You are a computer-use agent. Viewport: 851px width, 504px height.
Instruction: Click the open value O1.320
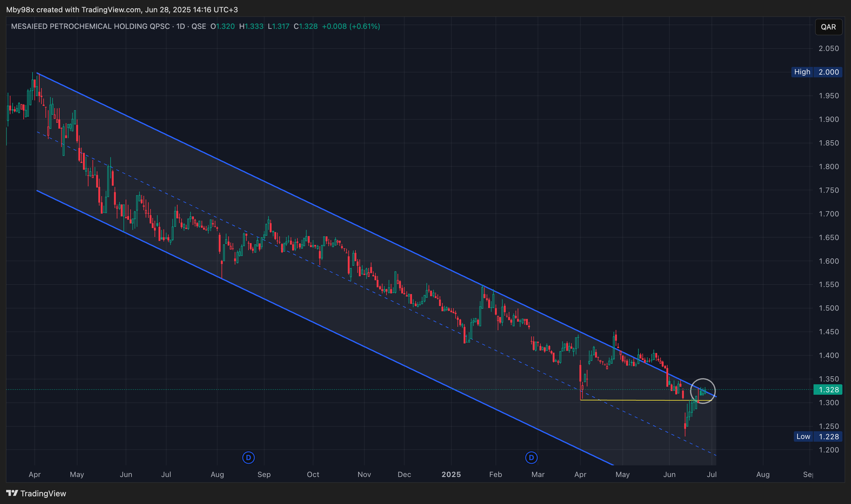point(223,26)
